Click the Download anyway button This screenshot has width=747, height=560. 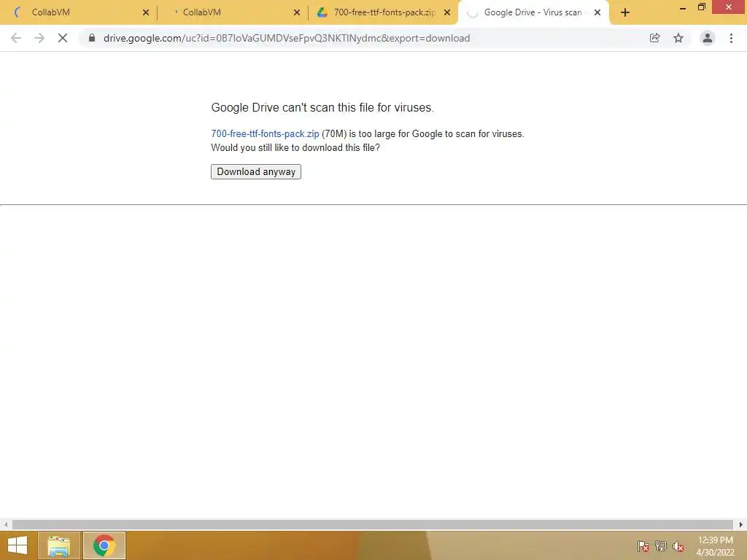(256, 171)
